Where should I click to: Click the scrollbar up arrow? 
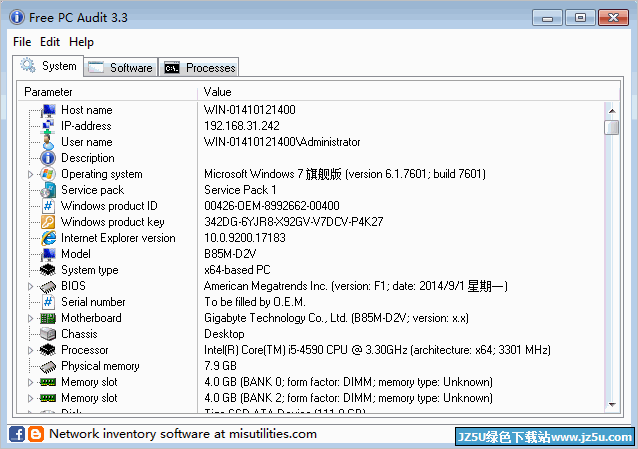pyautogui.click(x=612, y=111)
